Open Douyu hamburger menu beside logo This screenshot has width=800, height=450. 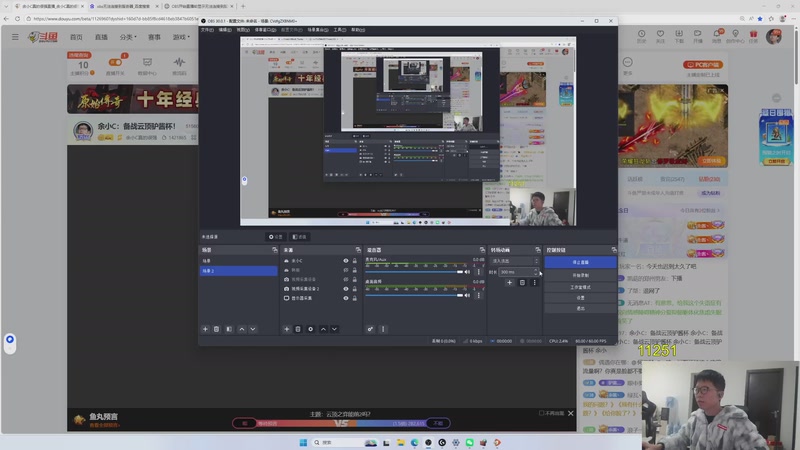coord(15,37)
